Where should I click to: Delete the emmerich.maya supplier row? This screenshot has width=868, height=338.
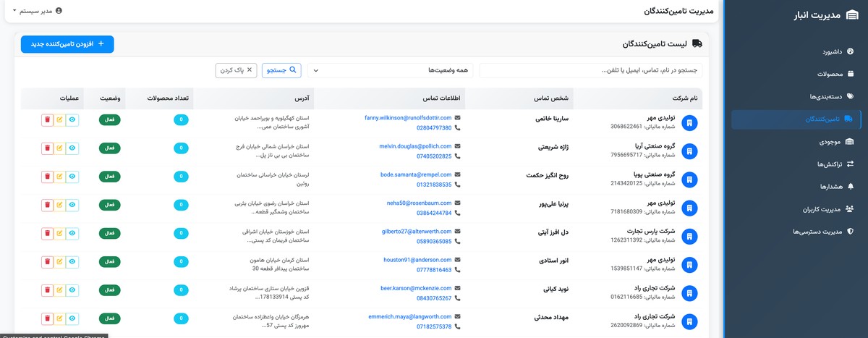coord(47,318)
